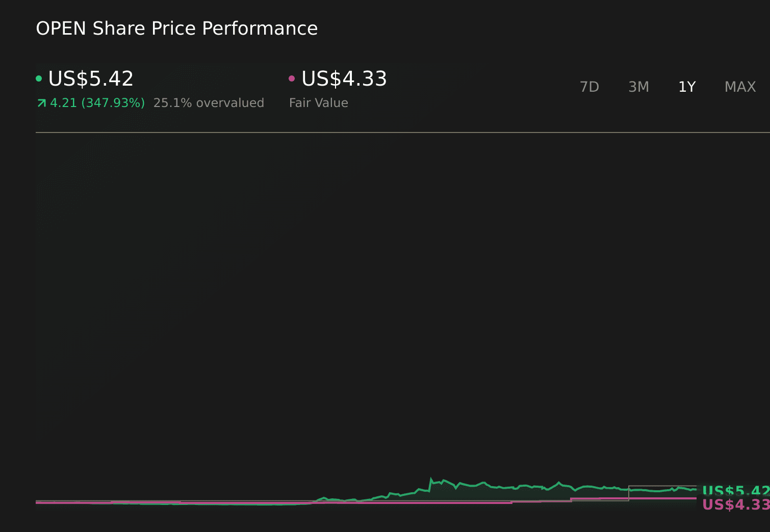
Task: Click the green upward arrow icon
Action: pos(42,103)
